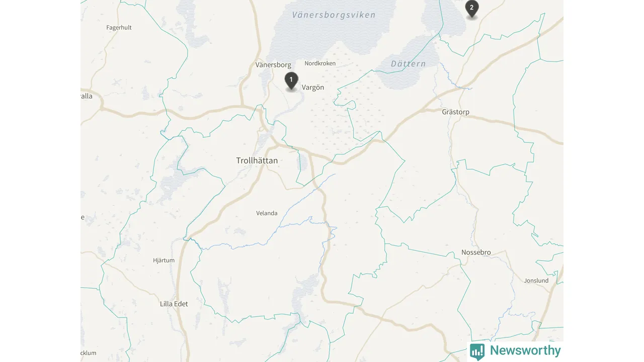Click the Nordkroken place label
The height and width of the screenshot is (362, 644).
click(x=320, y=63)
